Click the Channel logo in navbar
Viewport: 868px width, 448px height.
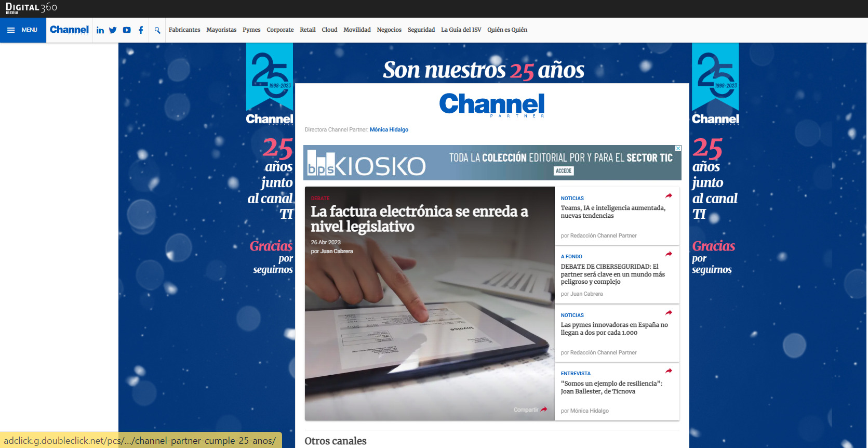pyautogui.click(x=69, y=30)
